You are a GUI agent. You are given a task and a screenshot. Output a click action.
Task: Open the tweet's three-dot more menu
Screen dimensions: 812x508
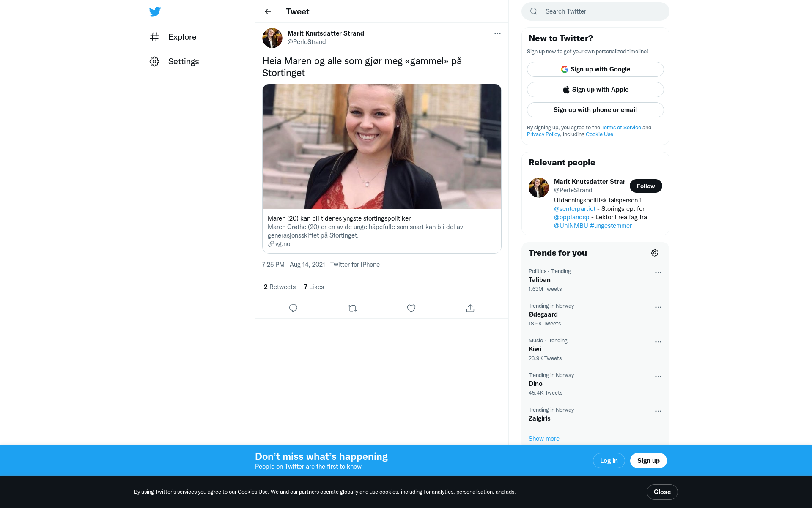point(497,33)
